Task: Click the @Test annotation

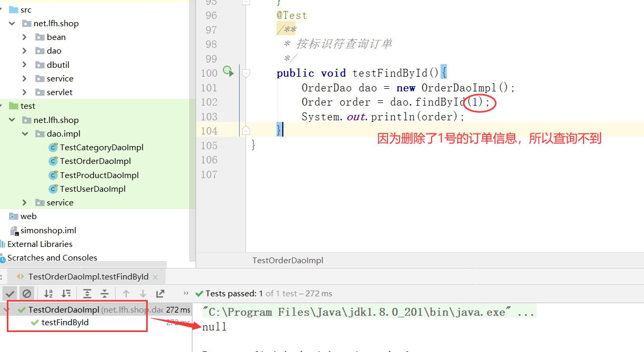Action: [x=292, y=16]
